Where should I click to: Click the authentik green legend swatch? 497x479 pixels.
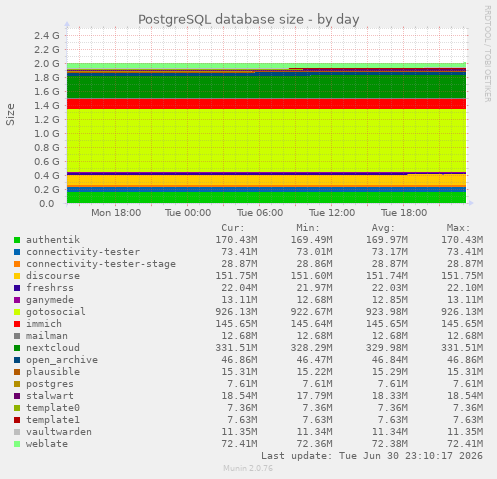coord(17,240)
